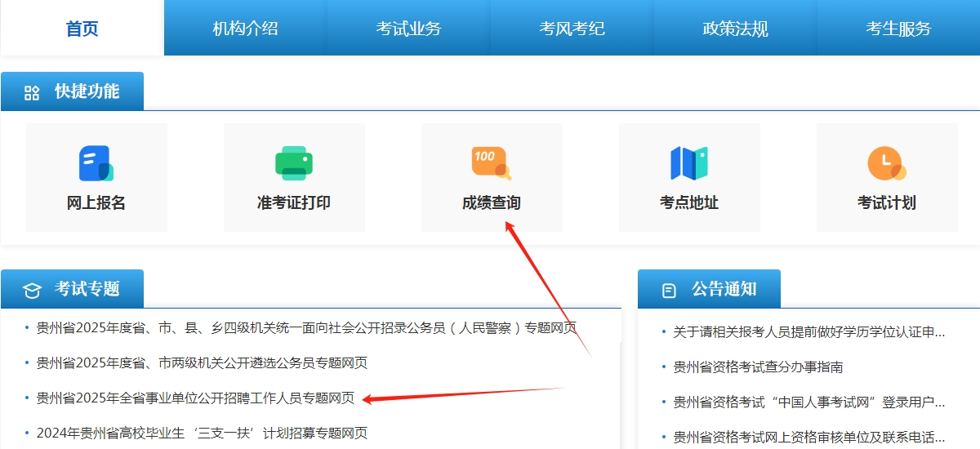Click the 考点地址 map icon

(x=688, y=163)
